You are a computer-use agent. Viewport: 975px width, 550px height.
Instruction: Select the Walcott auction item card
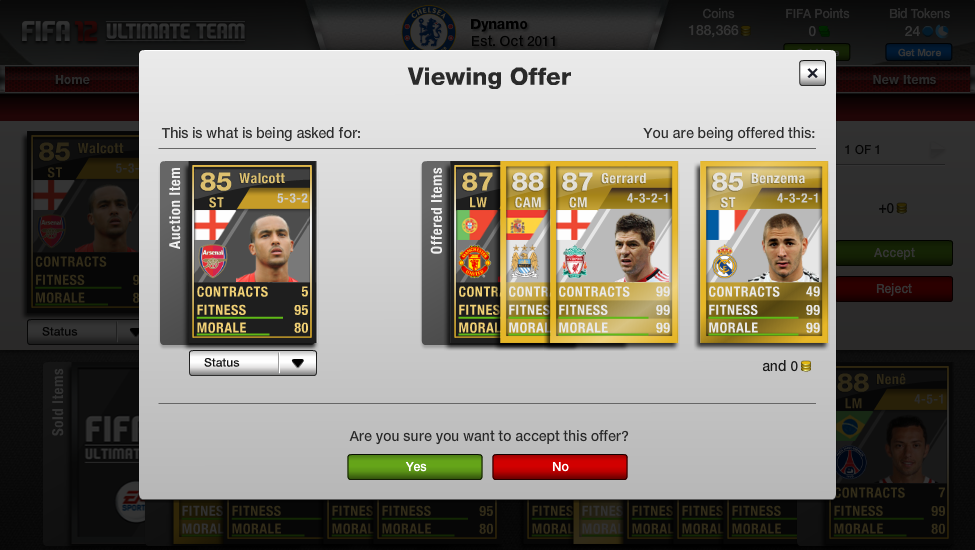(x=252, y=252)
